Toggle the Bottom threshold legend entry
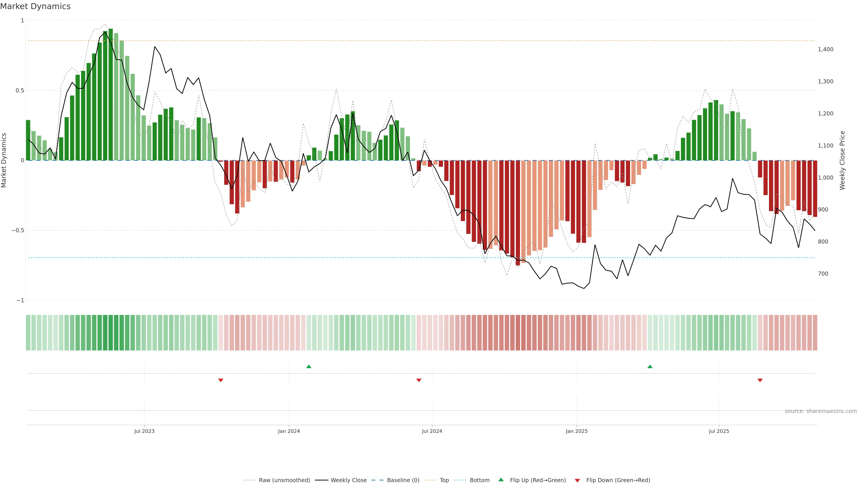Viewport: 868px width, 488px height. [x=479, y=480]
